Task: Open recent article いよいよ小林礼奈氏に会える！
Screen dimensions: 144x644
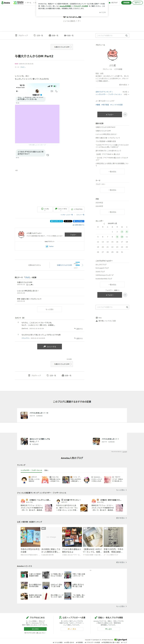Action: point(106,134)
